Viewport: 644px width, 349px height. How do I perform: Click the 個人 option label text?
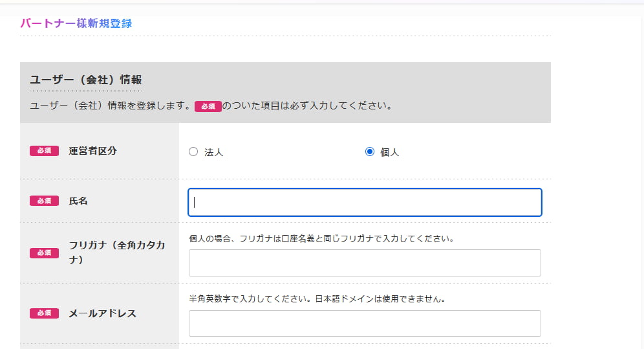tap(389, 153)
